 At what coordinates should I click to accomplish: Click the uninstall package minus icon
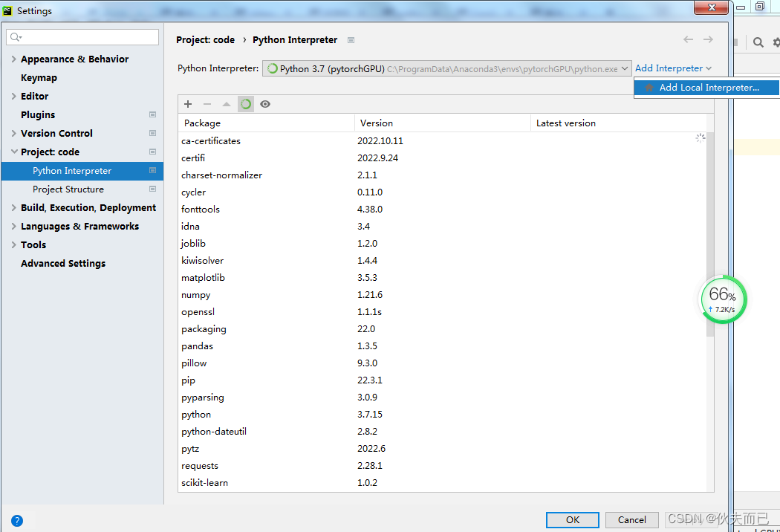click(207, 104)
